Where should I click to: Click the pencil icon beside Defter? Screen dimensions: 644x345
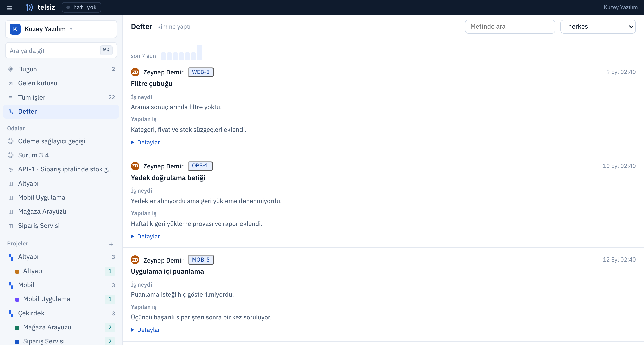[11, 111]
